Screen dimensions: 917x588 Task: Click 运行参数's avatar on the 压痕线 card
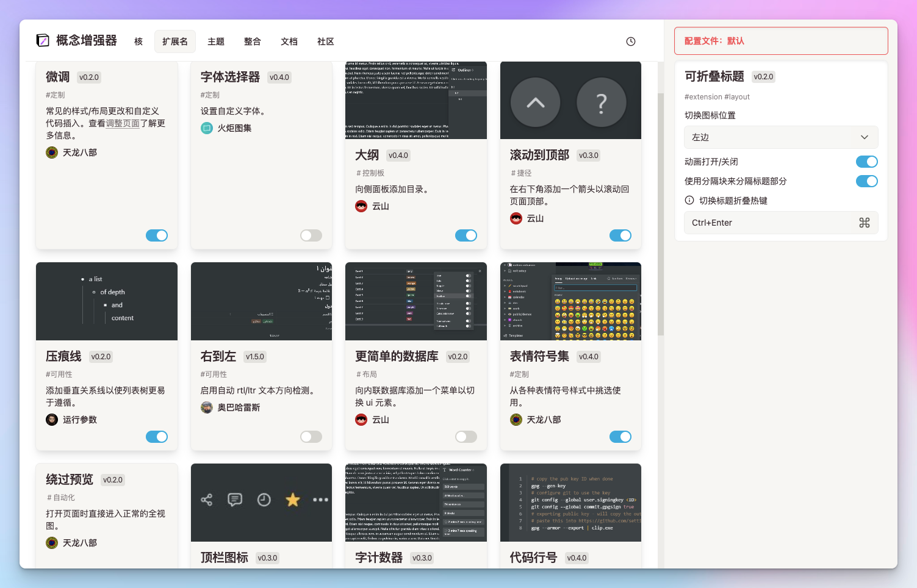[x=51, y=419]
